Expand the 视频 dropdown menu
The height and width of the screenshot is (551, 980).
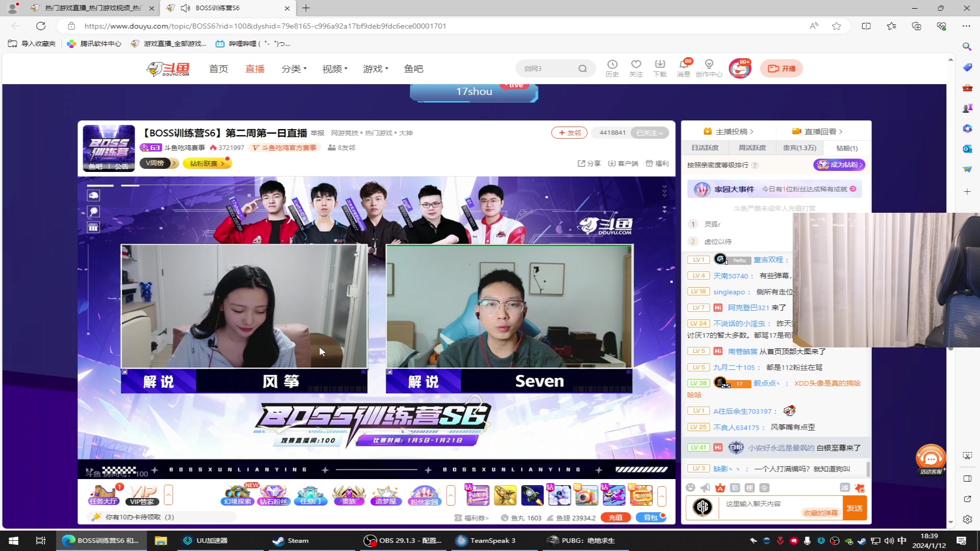click(x=335, y=69)
